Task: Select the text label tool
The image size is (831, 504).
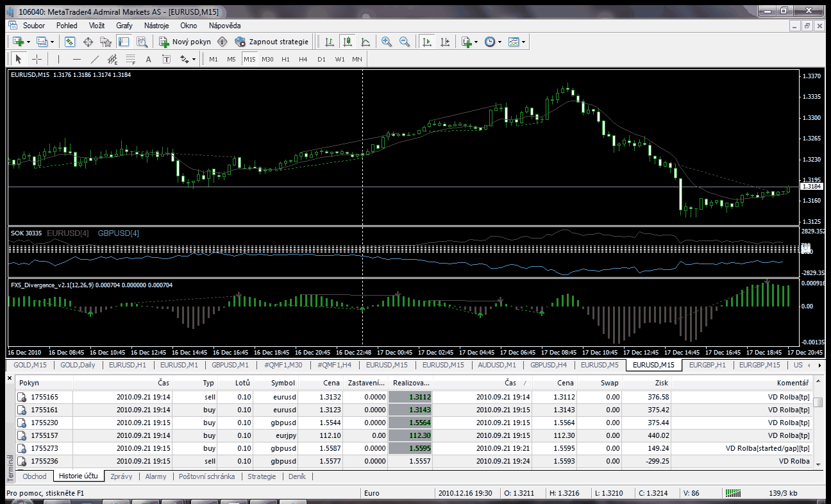Action: coord(167,59)
